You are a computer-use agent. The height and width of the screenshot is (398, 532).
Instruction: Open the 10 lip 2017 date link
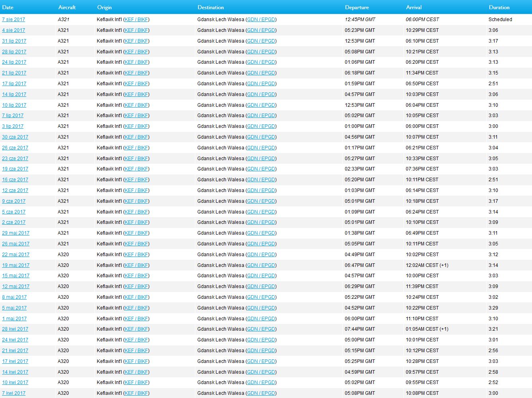pos(14,105)
